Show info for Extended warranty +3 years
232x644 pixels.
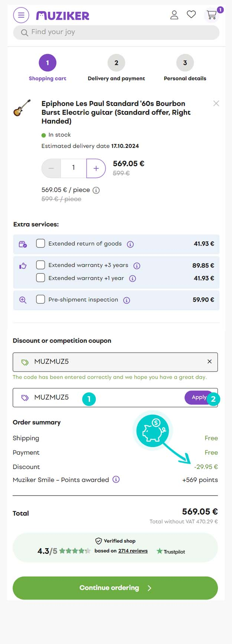(x=137, y=266)
